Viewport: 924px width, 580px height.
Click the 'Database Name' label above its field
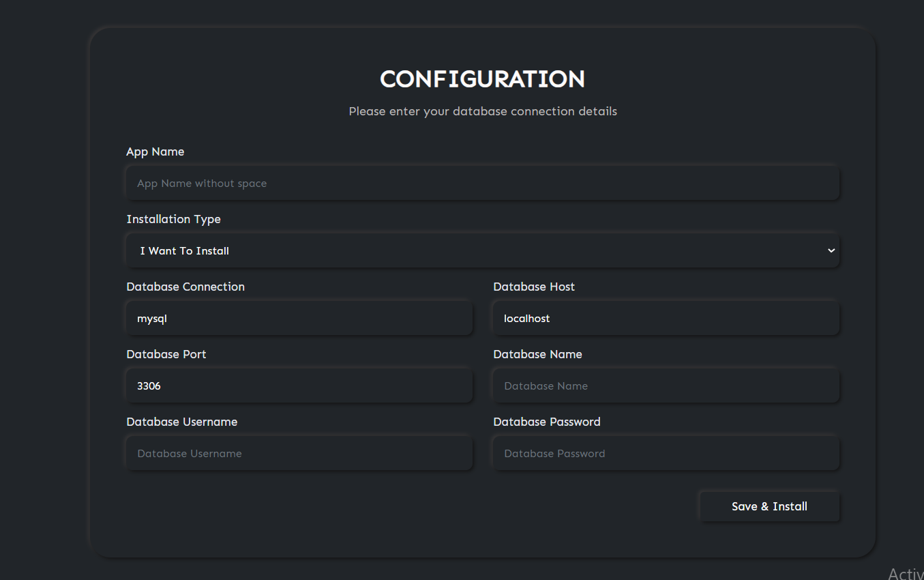[537, 354]
